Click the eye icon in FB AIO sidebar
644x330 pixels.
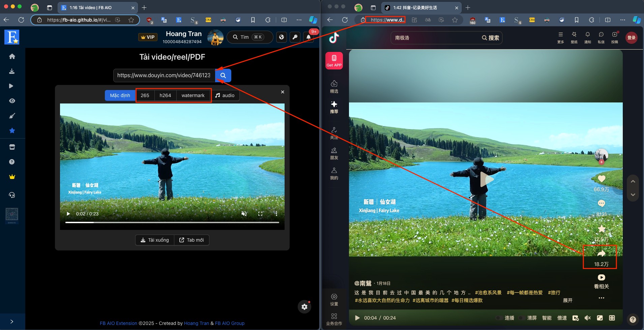[12, 101]
